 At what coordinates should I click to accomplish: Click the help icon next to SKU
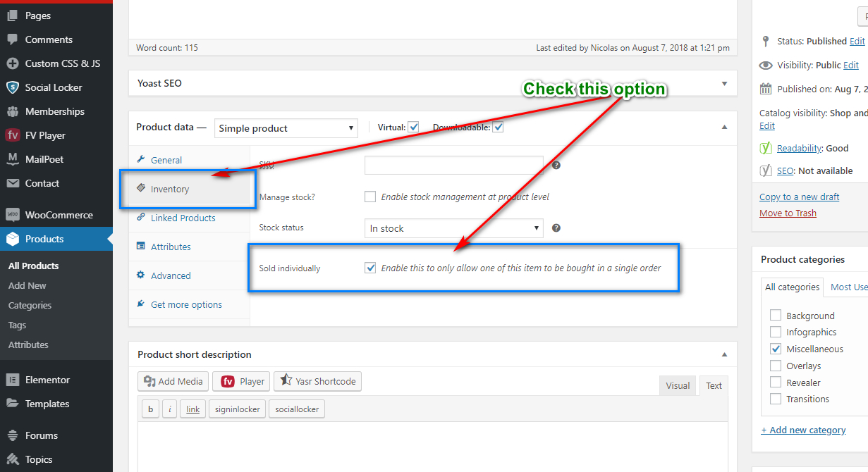tap(556, 166)
